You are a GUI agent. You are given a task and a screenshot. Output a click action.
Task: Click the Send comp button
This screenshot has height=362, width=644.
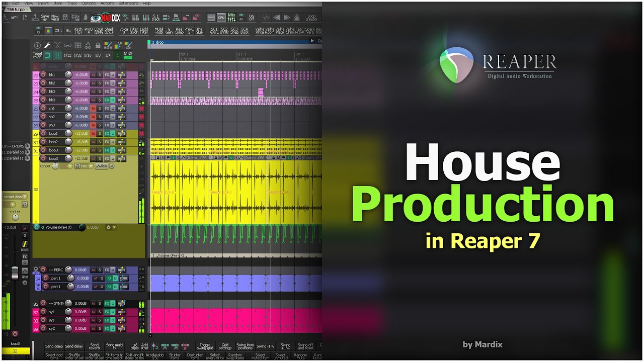point(54,346)
